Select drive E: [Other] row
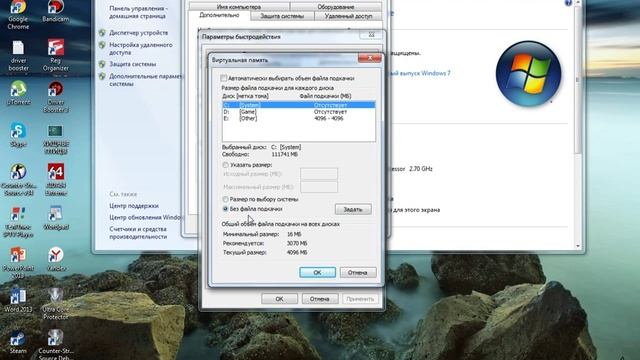 [298, 118]
